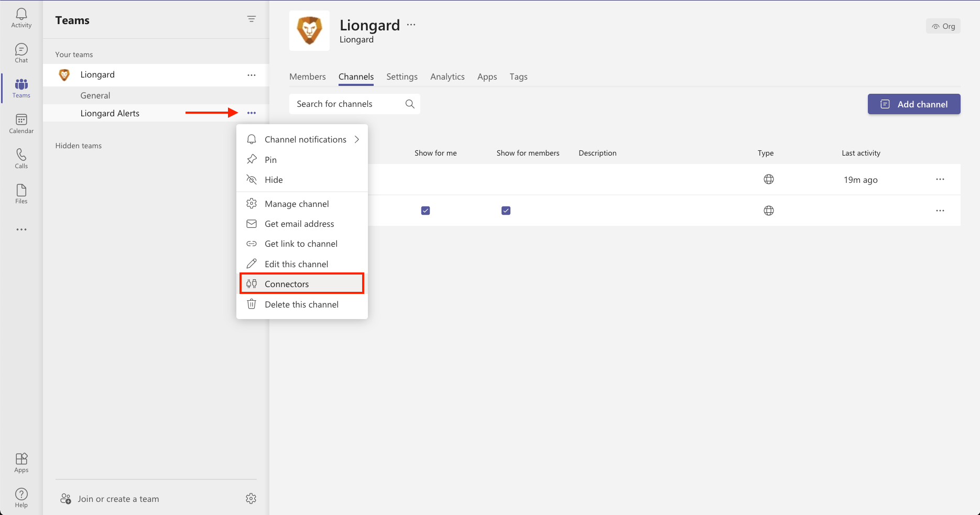Image resolution: width=980 pixels, height=515 pixels.
Task: Click the search icon in channel search
Action: 410,104
